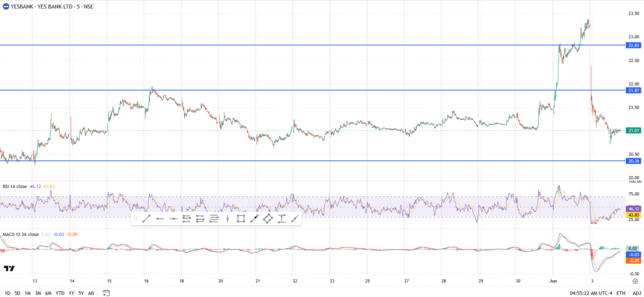Screen dimensions: 644x297
Task: Select the vertical line drawing tool
Action: [227, 219]
